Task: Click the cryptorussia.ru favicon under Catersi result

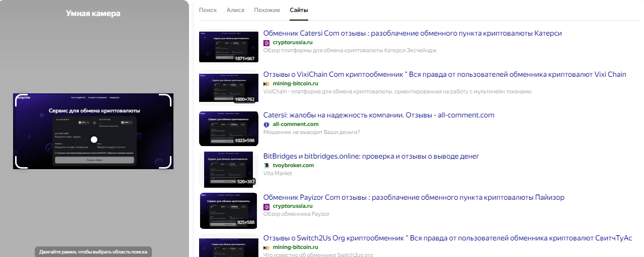Action: click(266, 43)
